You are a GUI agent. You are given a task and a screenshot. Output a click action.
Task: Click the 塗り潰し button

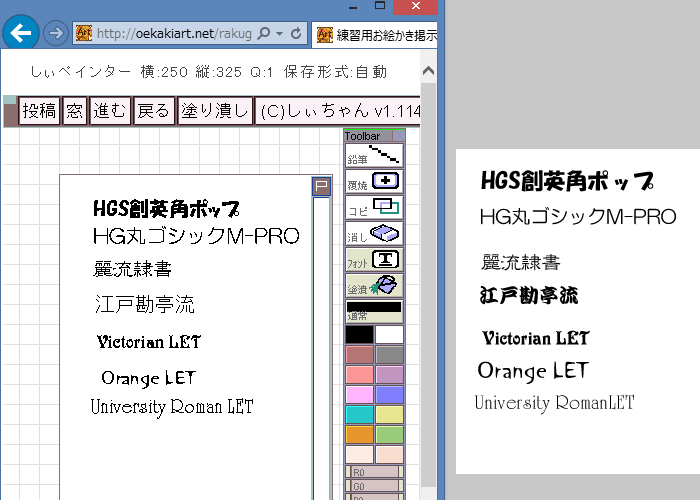click(x=215, y=111)
